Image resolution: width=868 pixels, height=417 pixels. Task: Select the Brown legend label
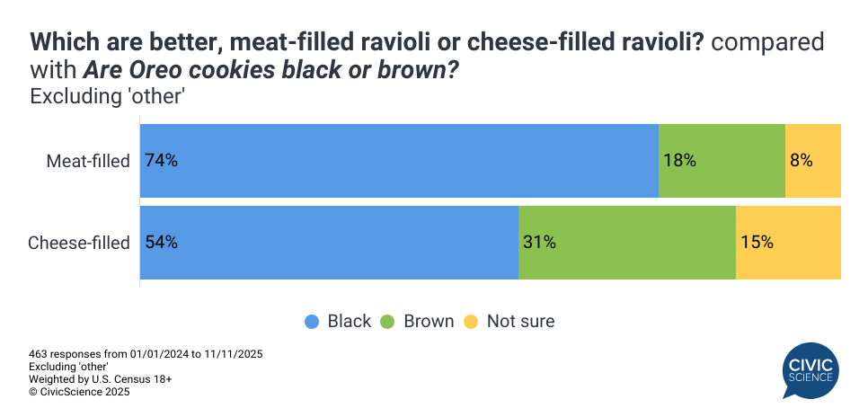click(x=429, y=321)
